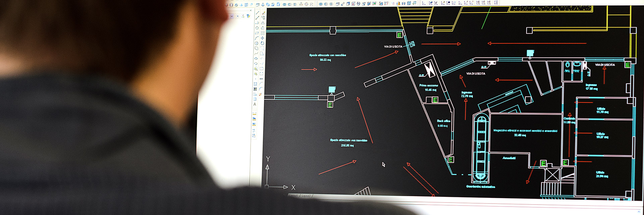Click the Offset tool

point(263,27)
